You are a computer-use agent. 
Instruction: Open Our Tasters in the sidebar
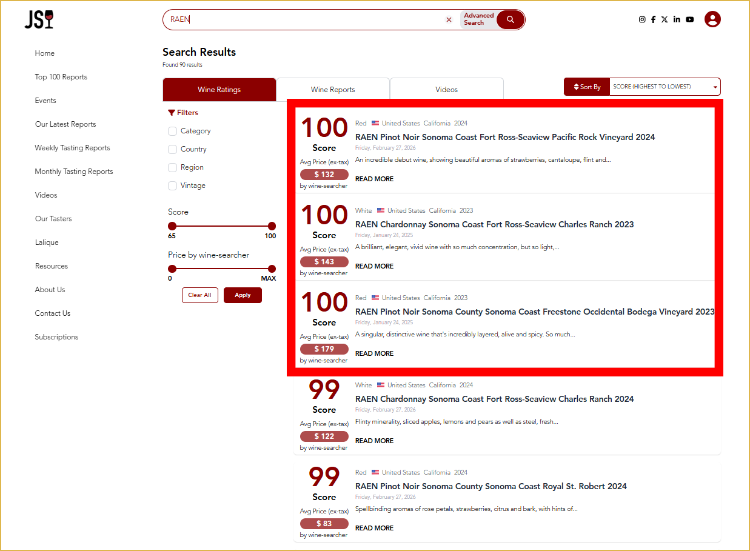tap(53, 219)
